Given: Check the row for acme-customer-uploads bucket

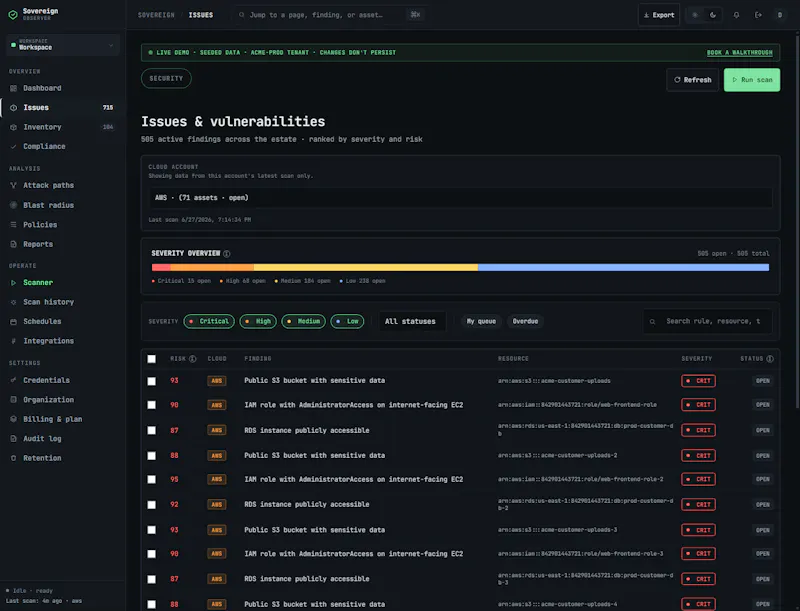Looking at the screenshot, I should click(x=152, y=381).
